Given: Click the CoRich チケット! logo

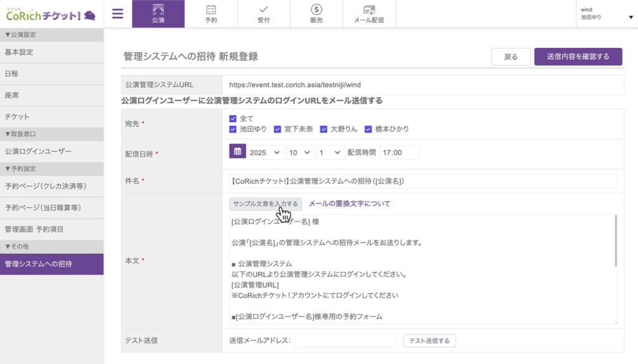Looking at the screenshot, I should pos(50,14).
